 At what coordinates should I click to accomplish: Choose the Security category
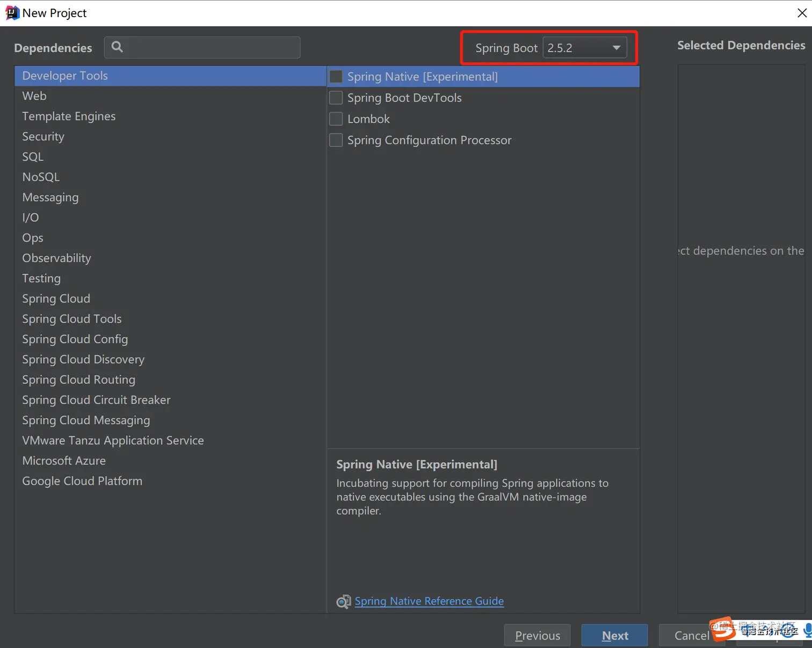tap(170, 136)
